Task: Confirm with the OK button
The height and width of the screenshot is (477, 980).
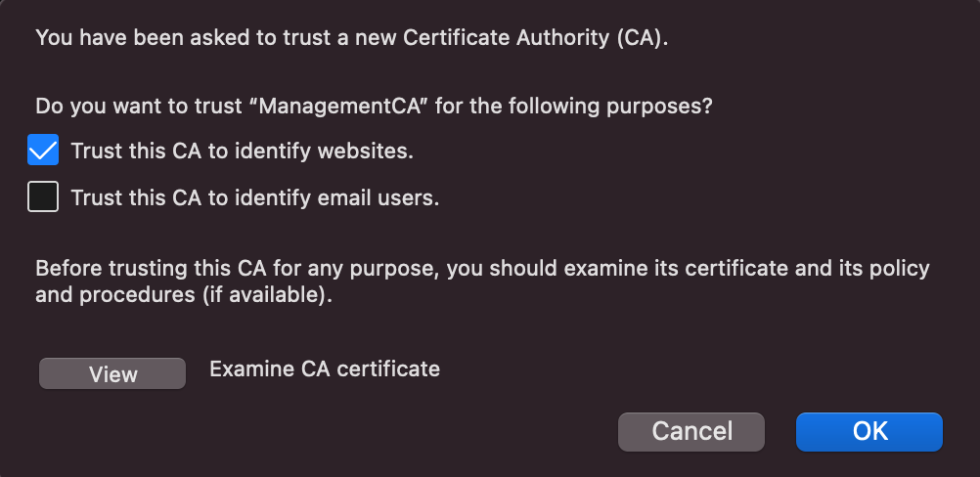Action: click(869, 431)
